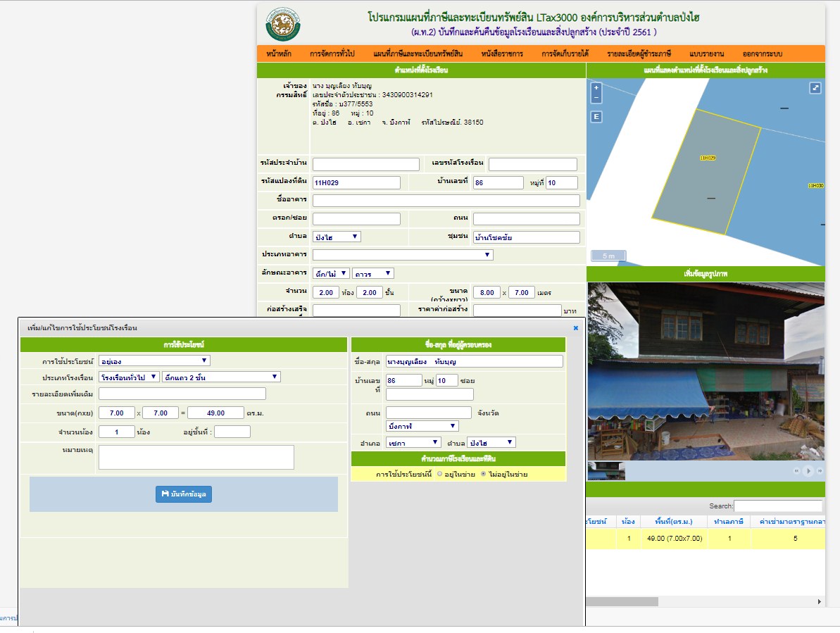The width and height of the screenshot is (840, 633).
Task: Click the รายละเอียดเพิ่มเติม input field
Action: point(182,394)
